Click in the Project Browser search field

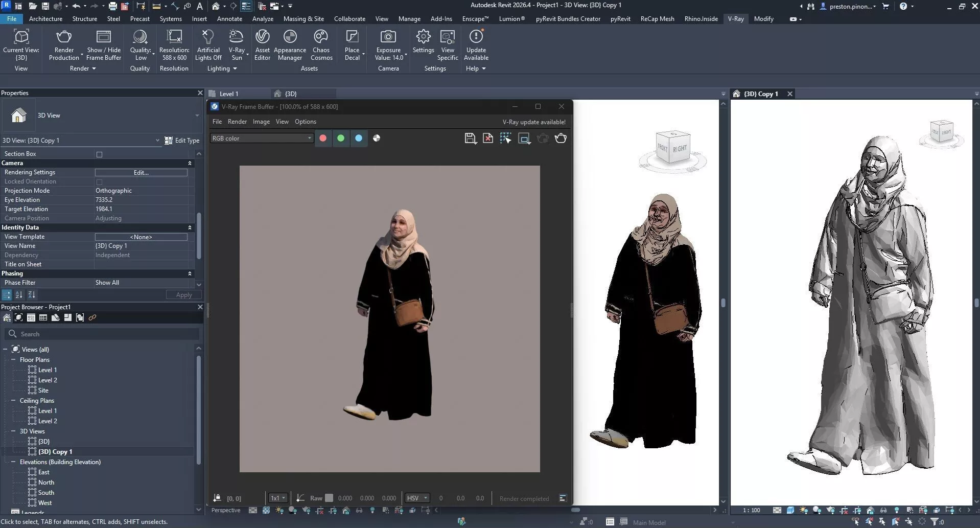(x=102, y=334)
